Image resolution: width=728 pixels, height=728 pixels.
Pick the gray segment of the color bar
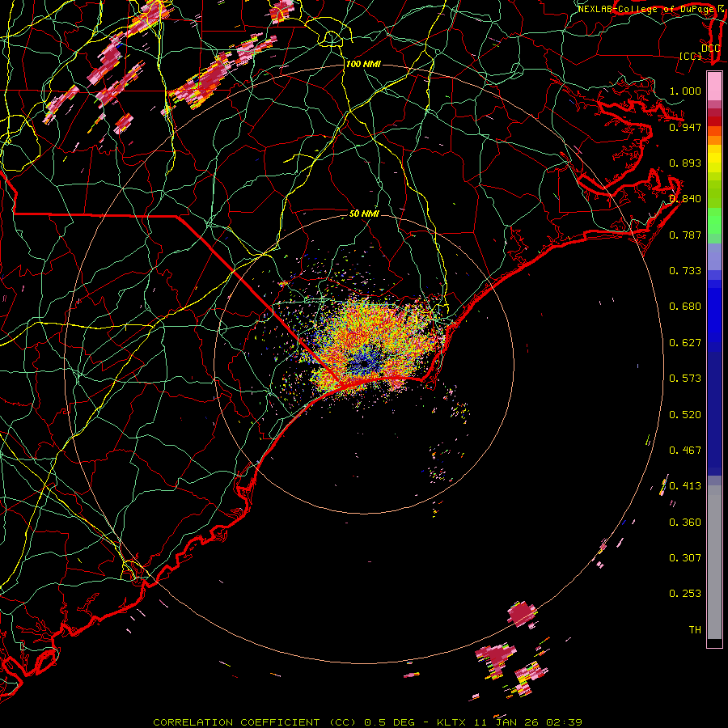(714, 562)
